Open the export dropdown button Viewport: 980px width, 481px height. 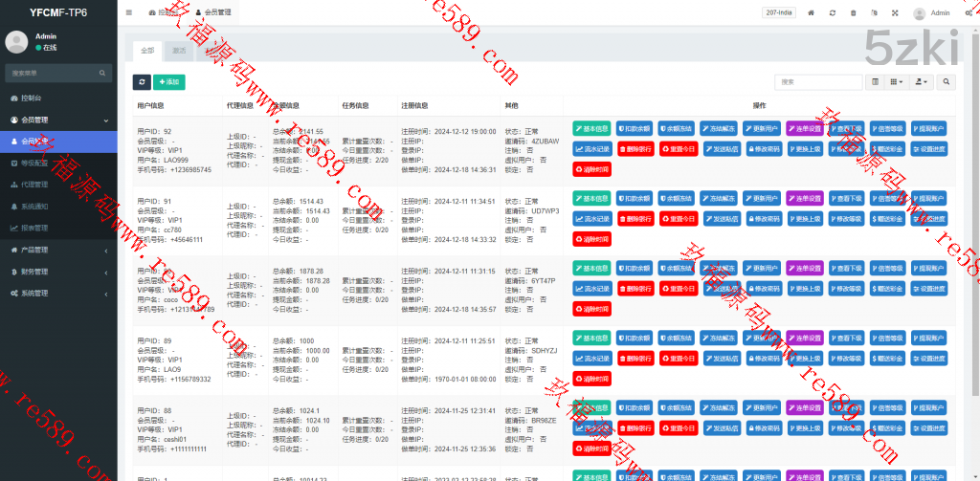(x=922, y=82)
